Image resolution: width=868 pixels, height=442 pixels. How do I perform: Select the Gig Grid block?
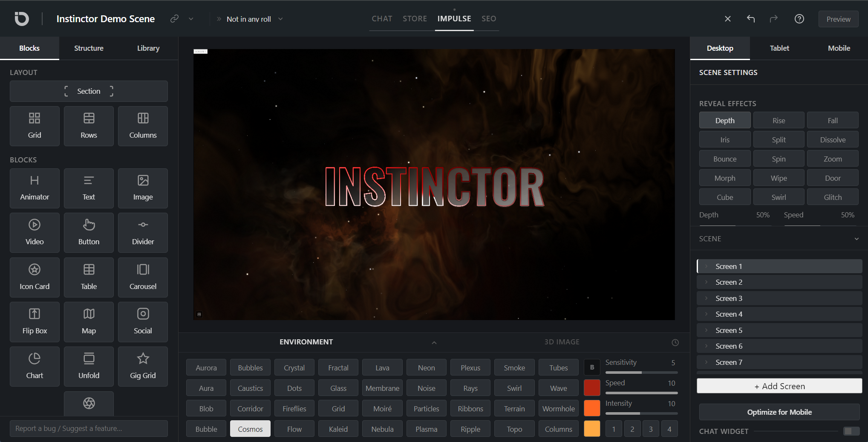[x=143, y=367]
